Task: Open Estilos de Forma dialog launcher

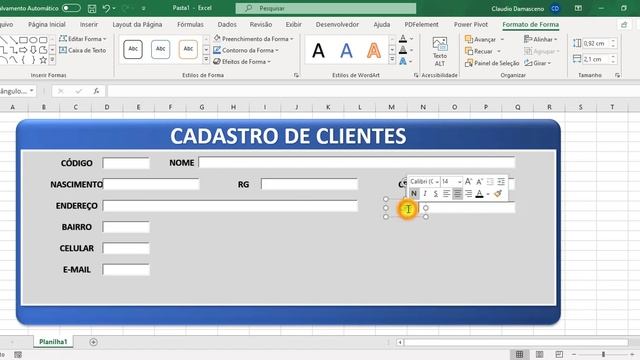Action: tap(296, 75)
